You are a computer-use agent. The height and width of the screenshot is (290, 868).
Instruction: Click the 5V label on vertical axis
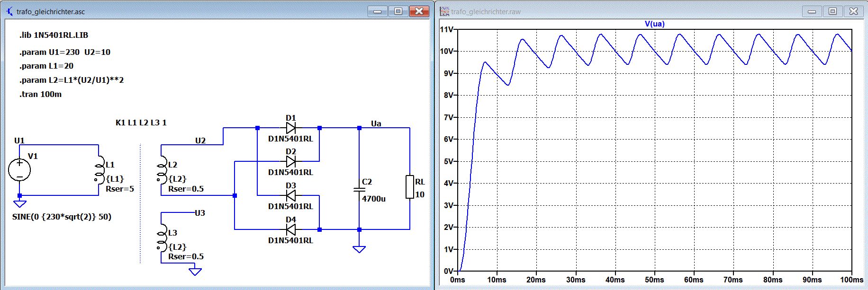pyautogui.click(x=448, y=161)
